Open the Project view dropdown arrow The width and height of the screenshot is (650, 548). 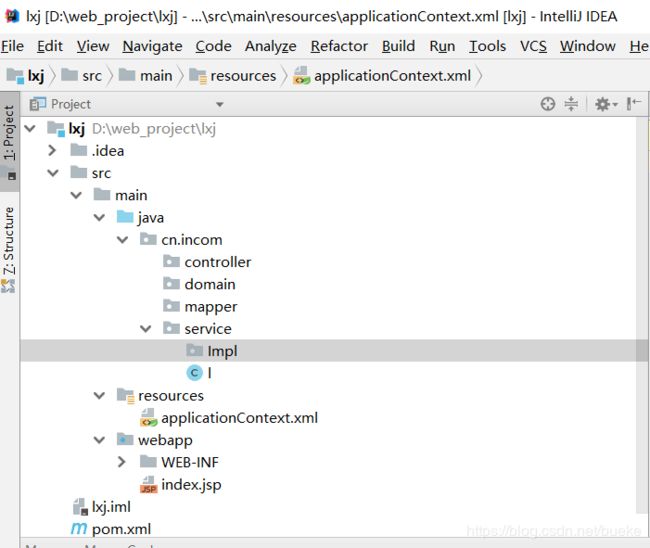click(220, 104)
